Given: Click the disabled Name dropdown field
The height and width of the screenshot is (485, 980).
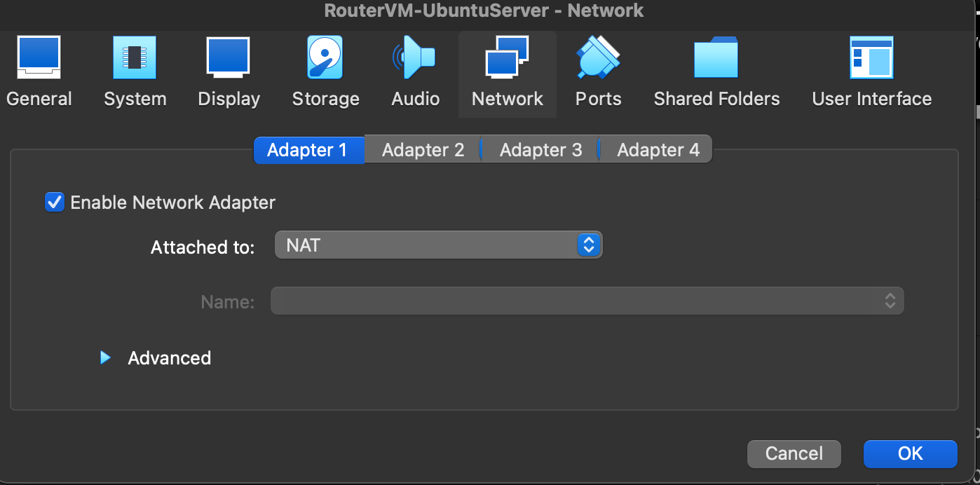Looking at the screenshot, I should [587, 301].
